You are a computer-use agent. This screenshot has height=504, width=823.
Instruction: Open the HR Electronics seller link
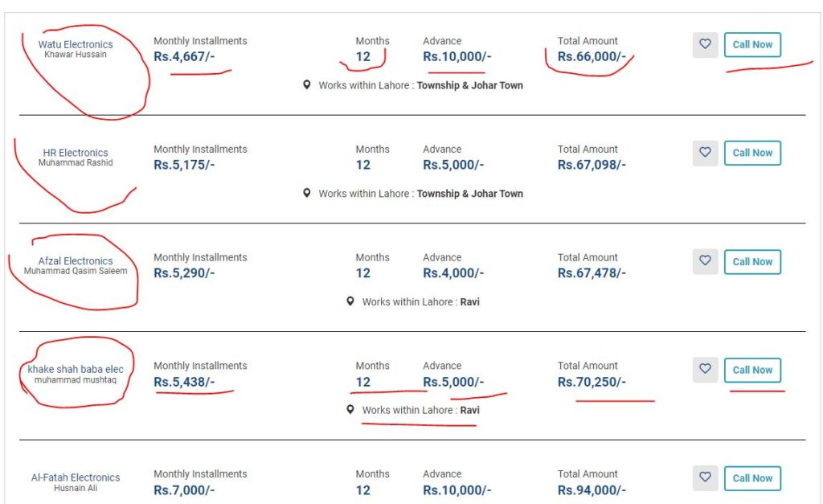[76, 153]
